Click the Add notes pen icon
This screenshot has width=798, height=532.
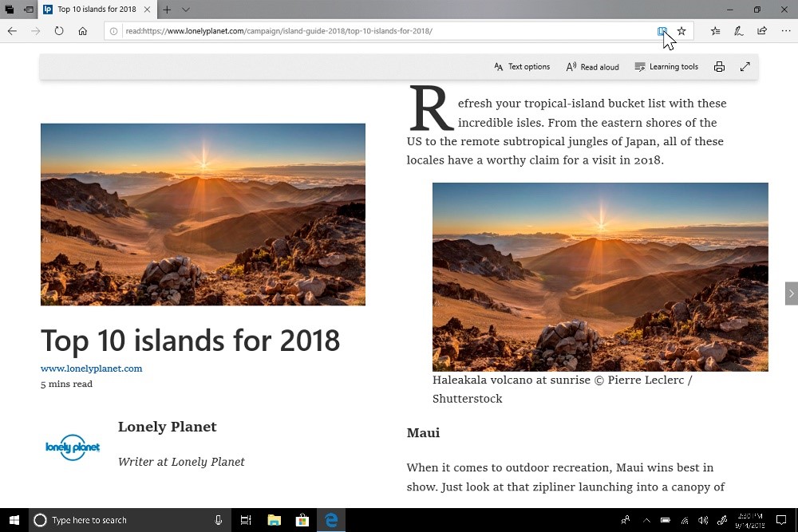click(739, 31)
